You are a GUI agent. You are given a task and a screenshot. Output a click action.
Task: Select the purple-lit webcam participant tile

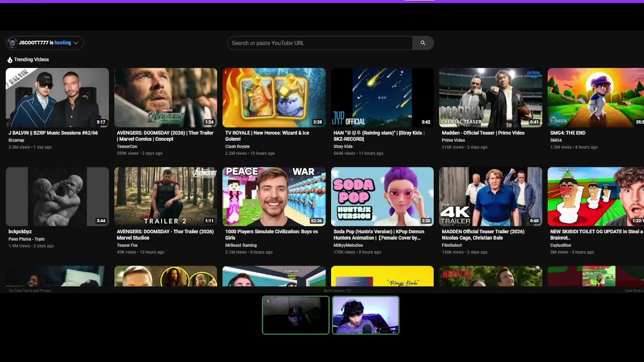(x=366, y=315)
